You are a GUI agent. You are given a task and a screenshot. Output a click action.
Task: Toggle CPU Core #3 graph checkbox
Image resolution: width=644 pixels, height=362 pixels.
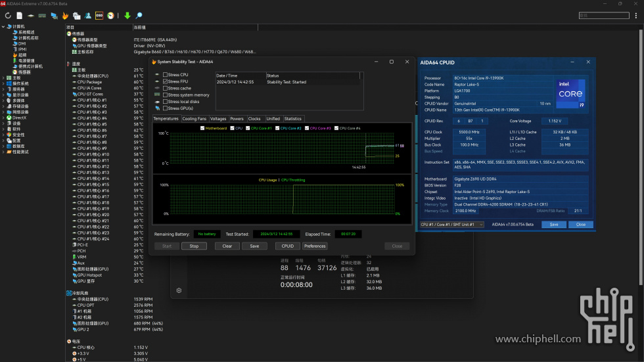tap(307, 128)
